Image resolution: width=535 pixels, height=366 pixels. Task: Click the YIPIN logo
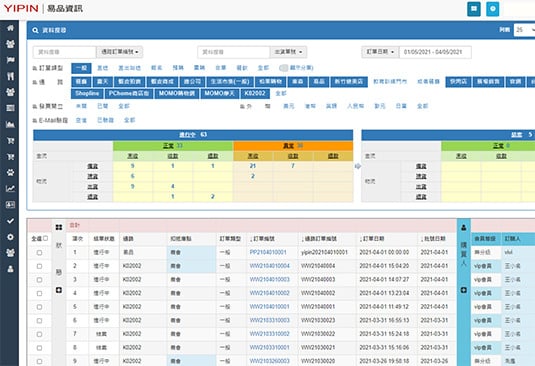21,9
